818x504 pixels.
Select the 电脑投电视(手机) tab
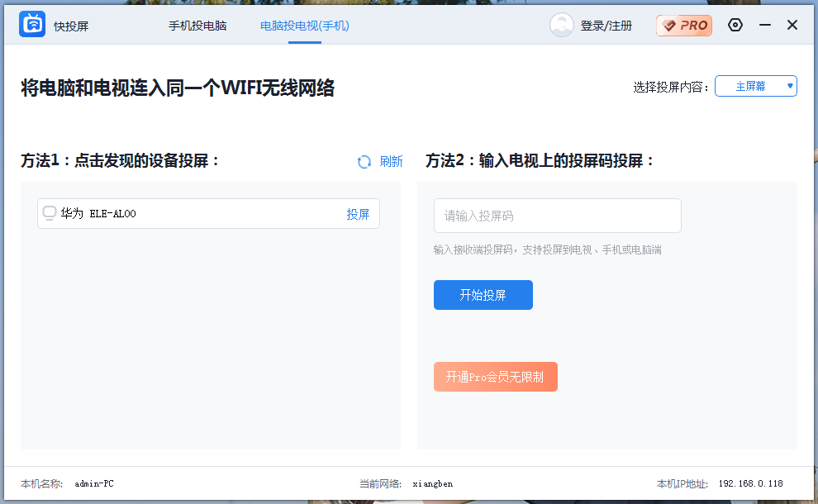(305, 26)
